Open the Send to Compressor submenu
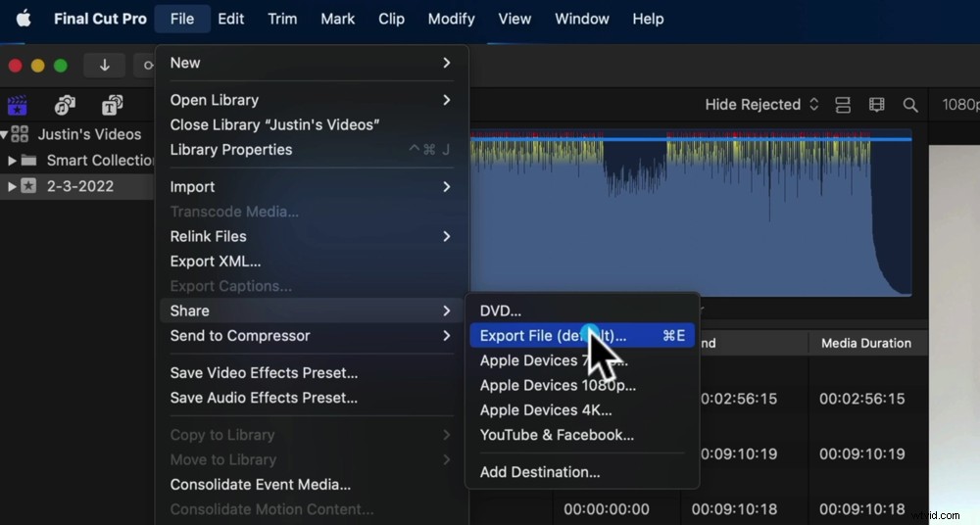This screenshot has width=980, height=525. tap(311, 336)
